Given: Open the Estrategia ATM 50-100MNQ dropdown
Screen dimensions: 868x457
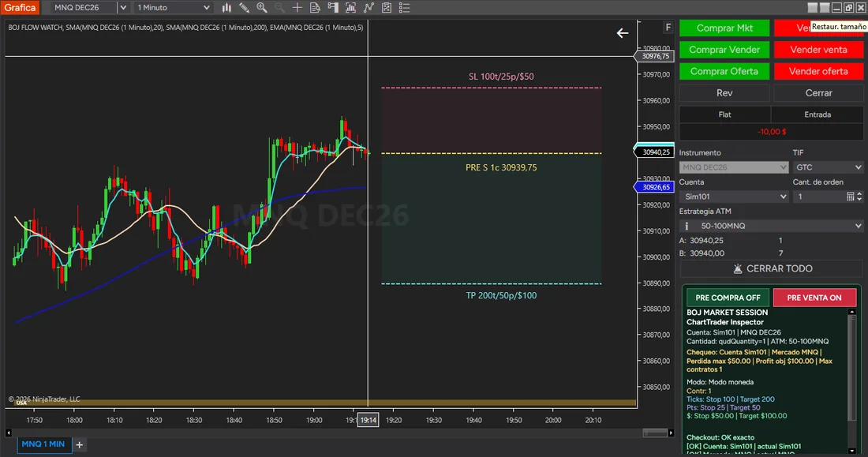Looking at the screenshot, I should pyautogui.click(x=771, y=226).
